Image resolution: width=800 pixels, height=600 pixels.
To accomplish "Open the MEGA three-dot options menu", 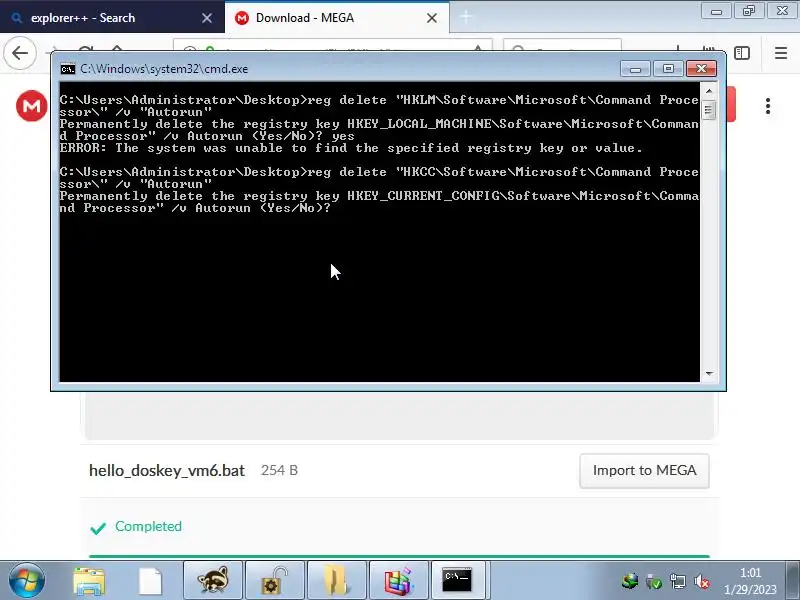I will 768,106.
